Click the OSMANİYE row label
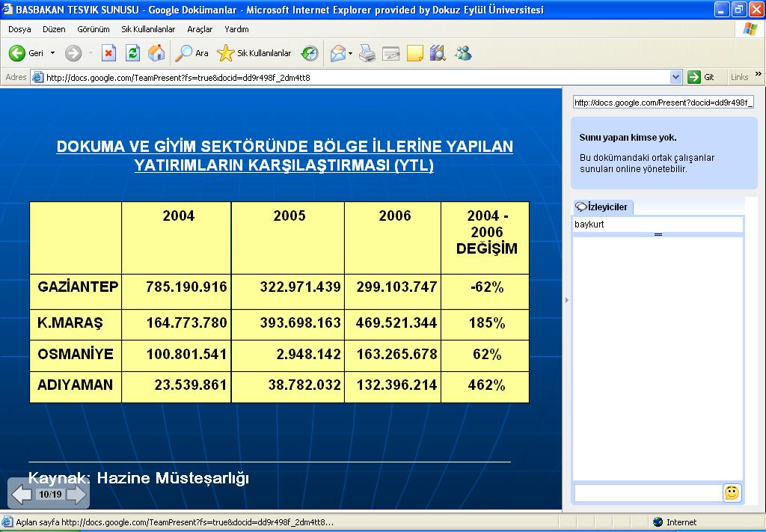This screenshot has width=766, height=532. [x=76, y=354]
